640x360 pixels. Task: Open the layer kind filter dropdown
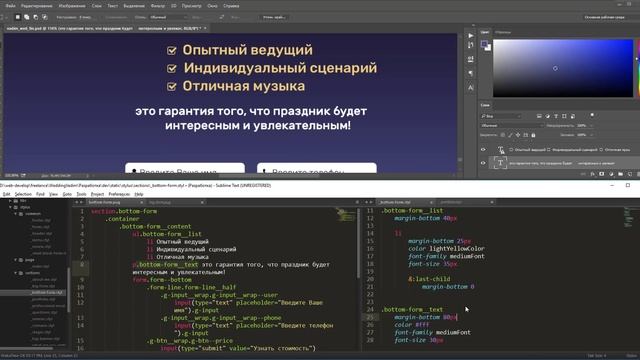501,116
